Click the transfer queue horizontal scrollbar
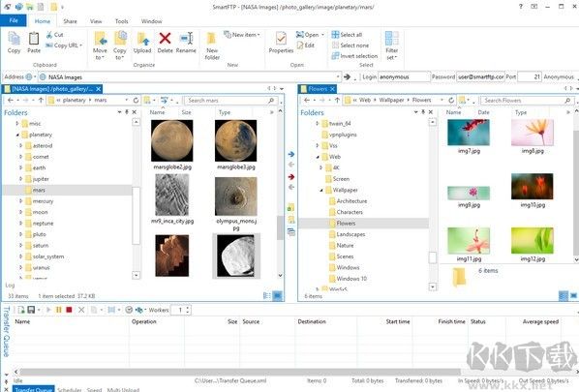This screenshot has width=579, height=392. pyautogui.click(x=240, y=372)
